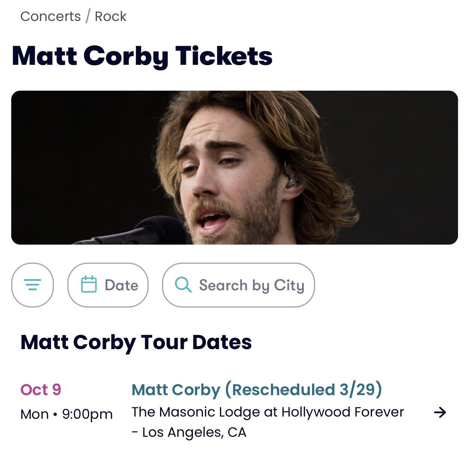Screen dimensions: 476x460
Task: Click the Matt Corby Tickets page heading
Action: [x=142, y=56]
